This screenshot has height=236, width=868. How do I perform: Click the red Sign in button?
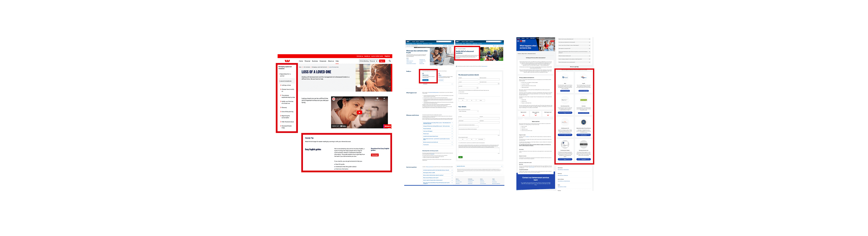382,61
